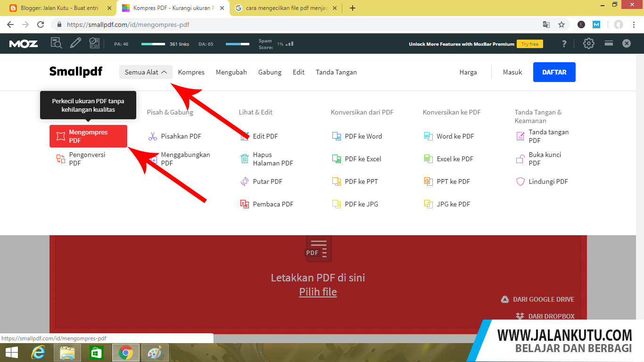
Task: Click the Buka kunci PDF lock icon
Action: click(520, 159)
